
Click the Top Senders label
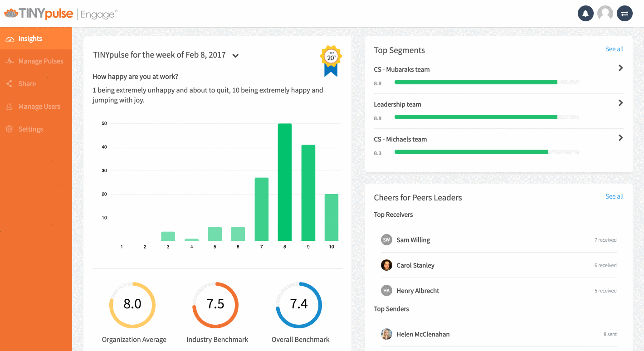point(391,309)
